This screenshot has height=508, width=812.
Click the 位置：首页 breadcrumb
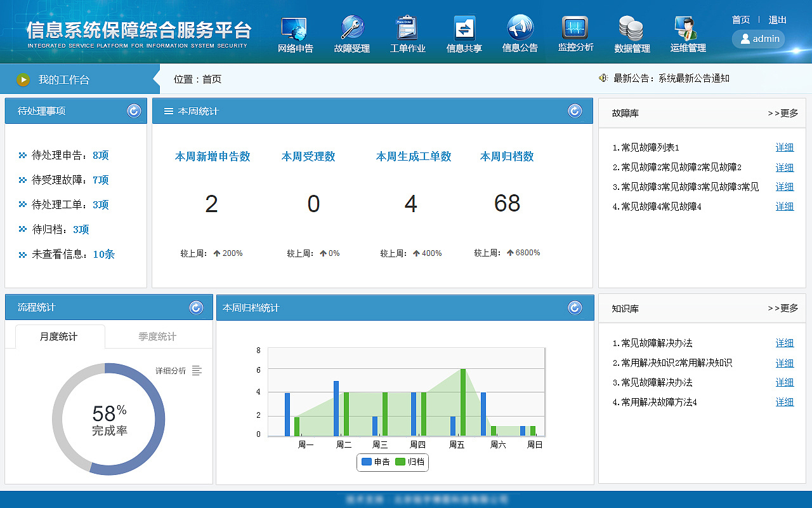198,79
